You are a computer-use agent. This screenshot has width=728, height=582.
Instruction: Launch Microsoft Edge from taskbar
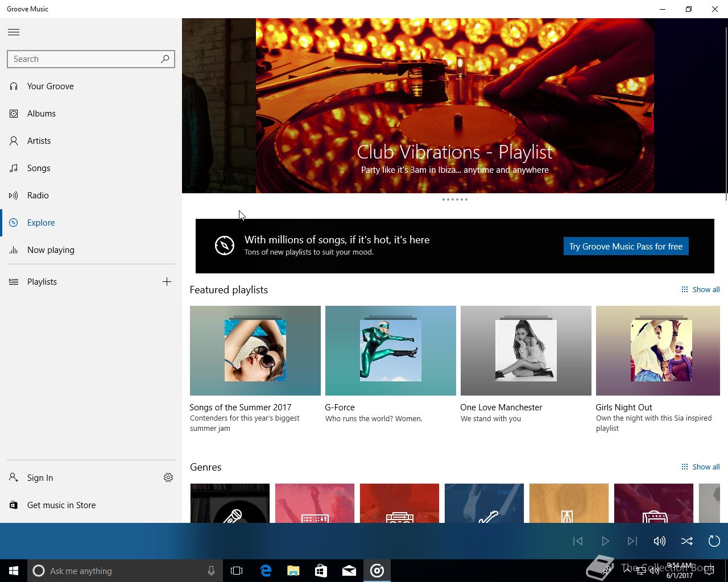[x=266, y=571]
